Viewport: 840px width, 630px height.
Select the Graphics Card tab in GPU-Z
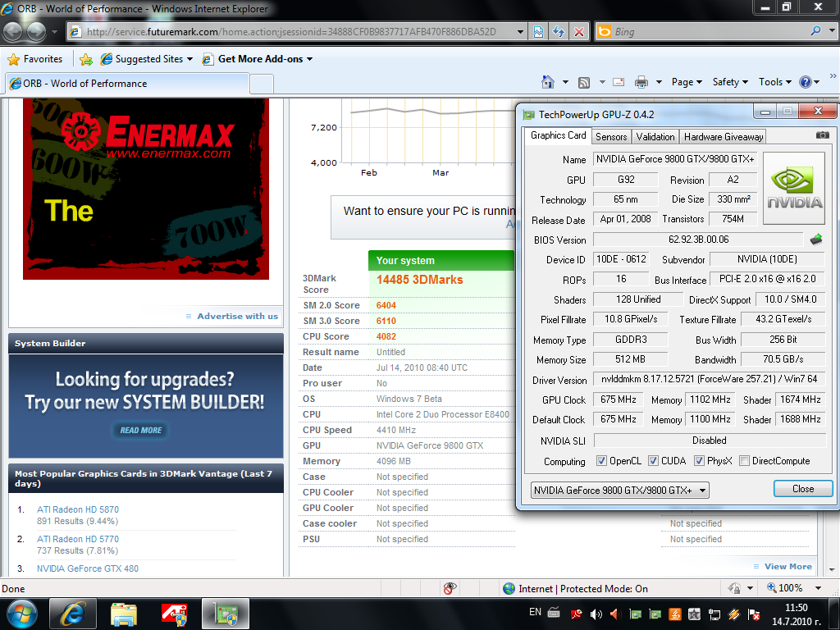click(558, 135)
